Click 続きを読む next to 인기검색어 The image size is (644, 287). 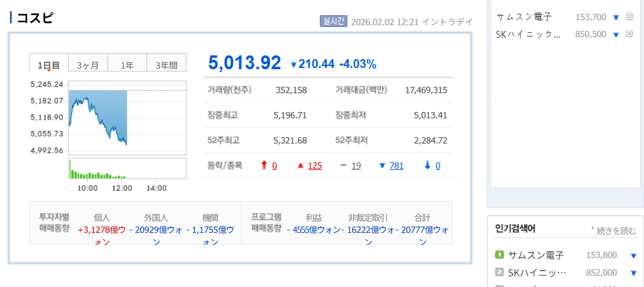(615, 230)
